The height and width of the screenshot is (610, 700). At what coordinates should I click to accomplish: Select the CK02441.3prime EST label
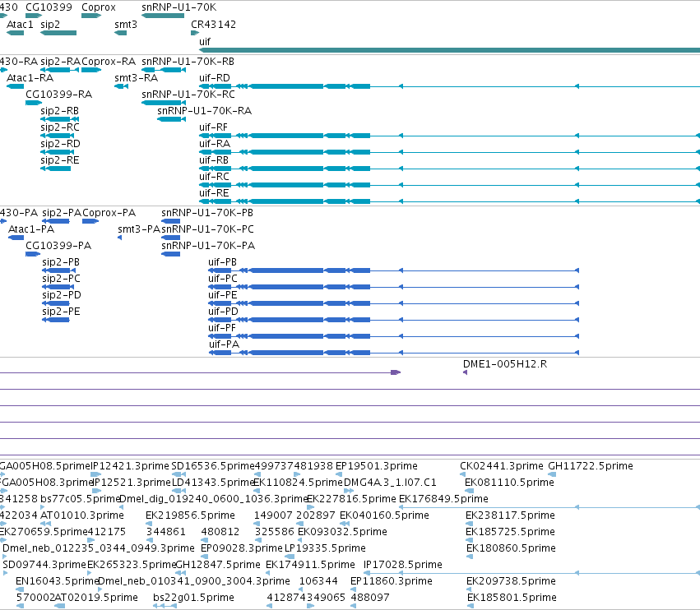(x=501, y=466)
